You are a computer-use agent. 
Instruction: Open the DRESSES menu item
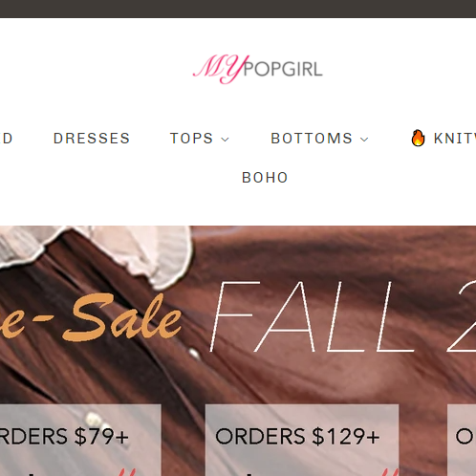92,139
